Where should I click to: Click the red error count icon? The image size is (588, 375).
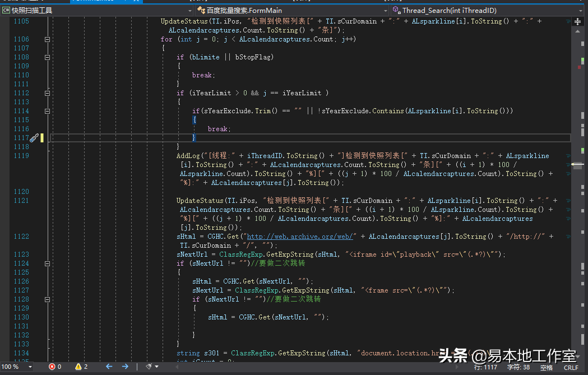(52, 367)
